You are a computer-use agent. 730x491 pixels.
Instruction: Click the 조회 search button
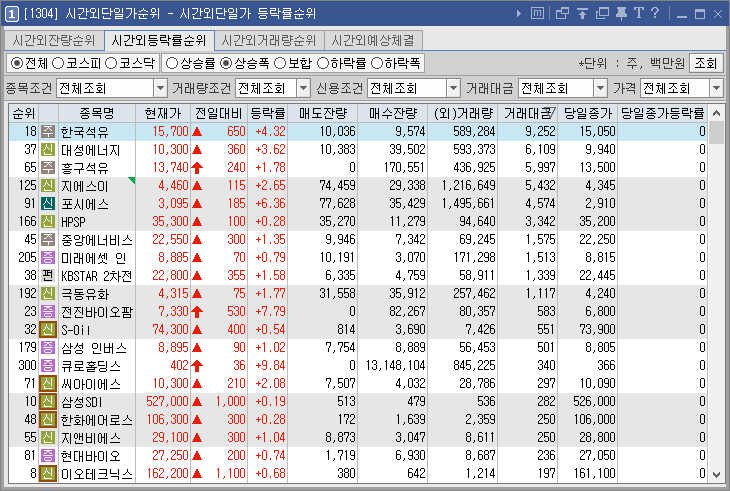[x=705, y=63]
